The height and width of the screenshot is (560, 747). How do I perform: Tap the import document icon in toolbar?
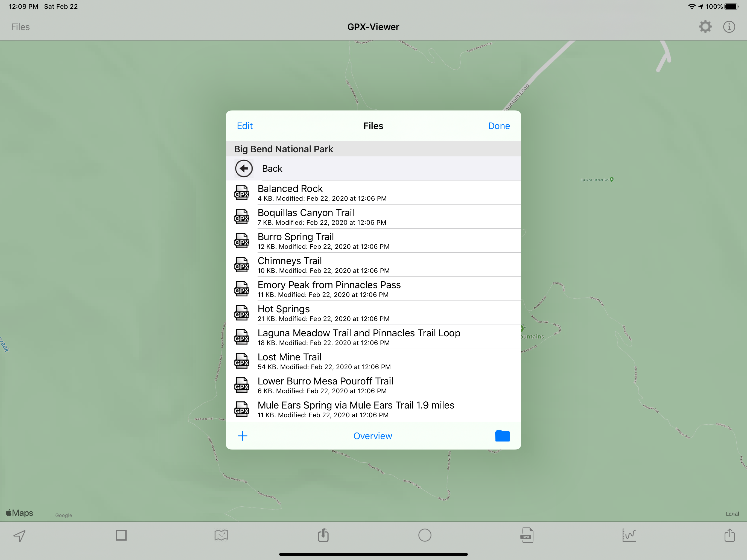point(323,535)
